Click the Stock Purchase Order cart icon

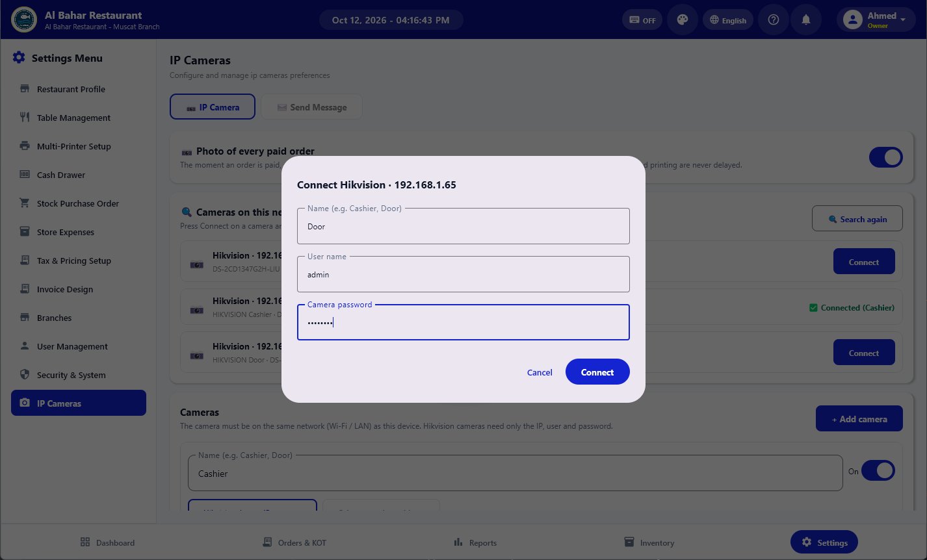pos(25,203)
